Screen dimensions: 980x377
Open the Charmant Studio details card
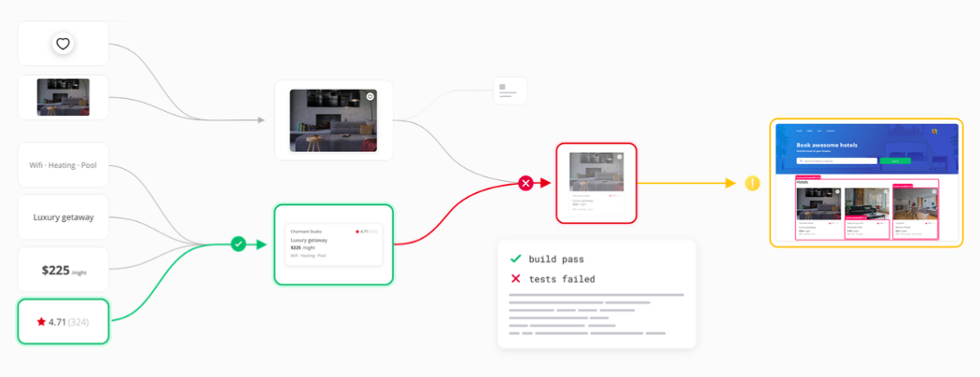pos(334,244)
